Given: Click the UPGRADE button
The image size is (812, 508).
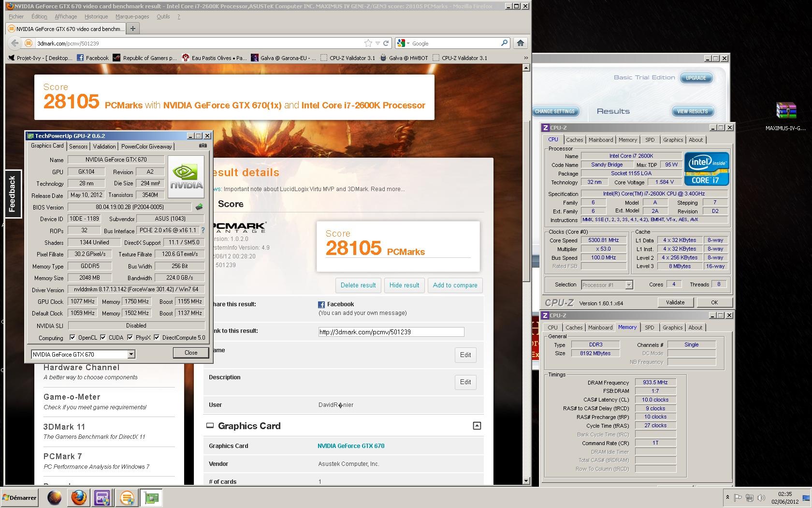Looking at the screenshot, I should coord(696,78).
